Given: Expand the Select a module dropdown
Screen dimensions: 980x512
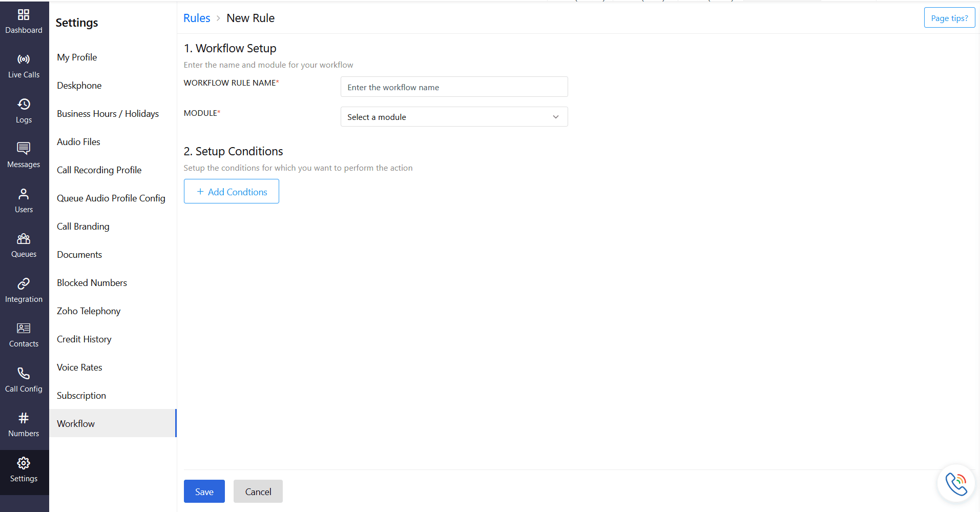Looking at the screenshot, I should (x=454, y=117).
